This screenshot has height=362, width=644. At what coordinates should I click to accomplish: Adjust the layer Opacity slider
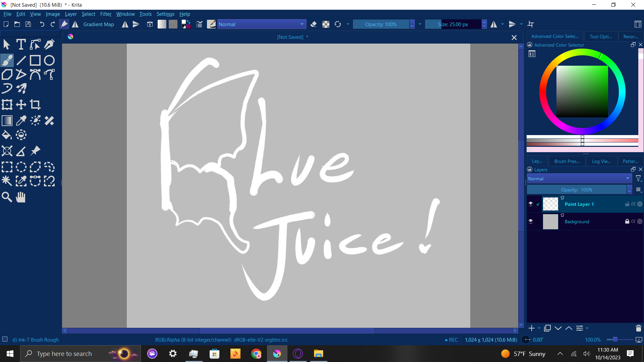click(576, 190)
